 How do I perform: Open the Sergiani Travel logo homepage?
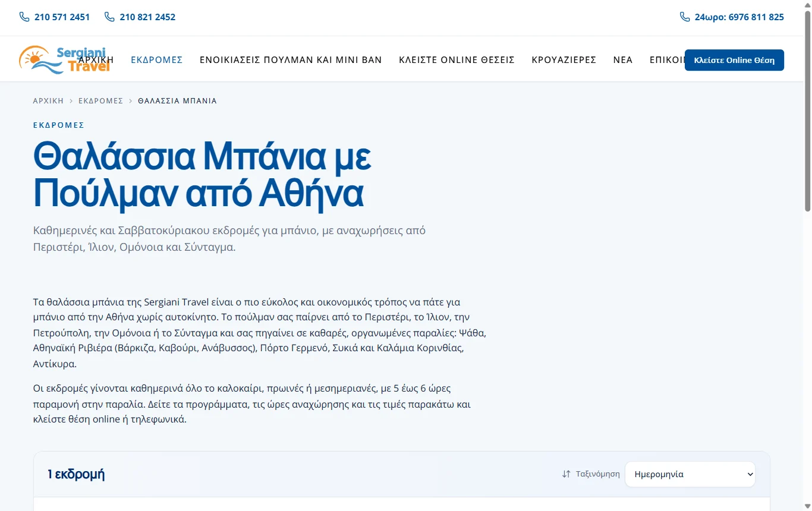pyautogui.click(x=65, y=59)
